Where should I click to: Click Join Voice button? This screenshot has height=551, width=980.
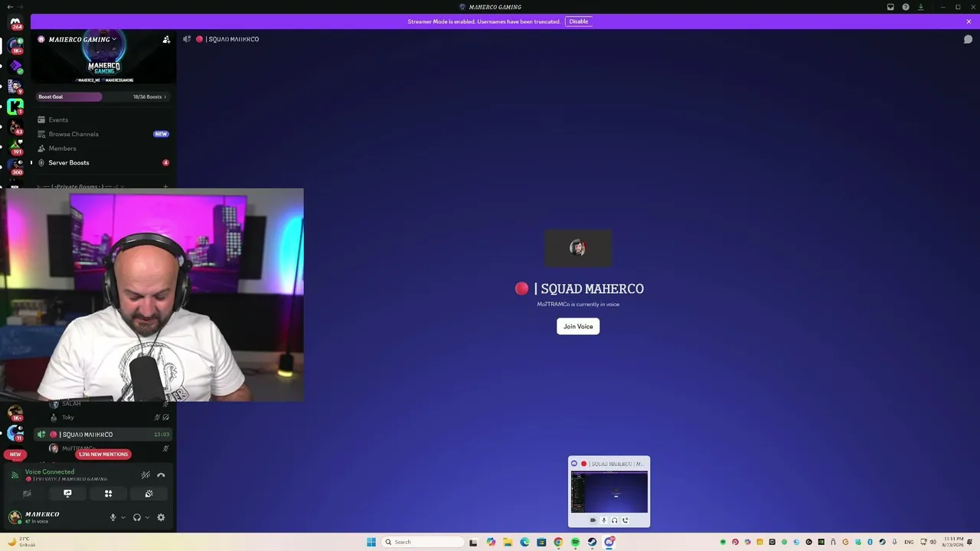578,327
